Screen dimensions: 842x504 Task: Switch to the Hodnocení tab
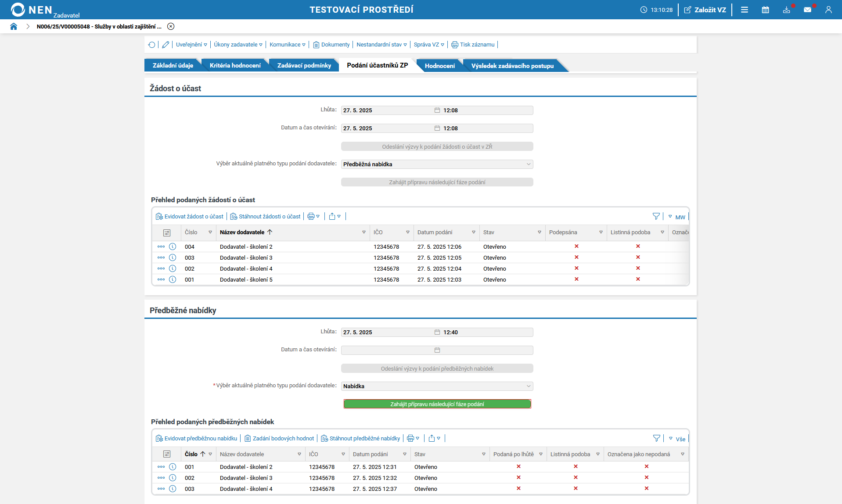tap(439, 66)
